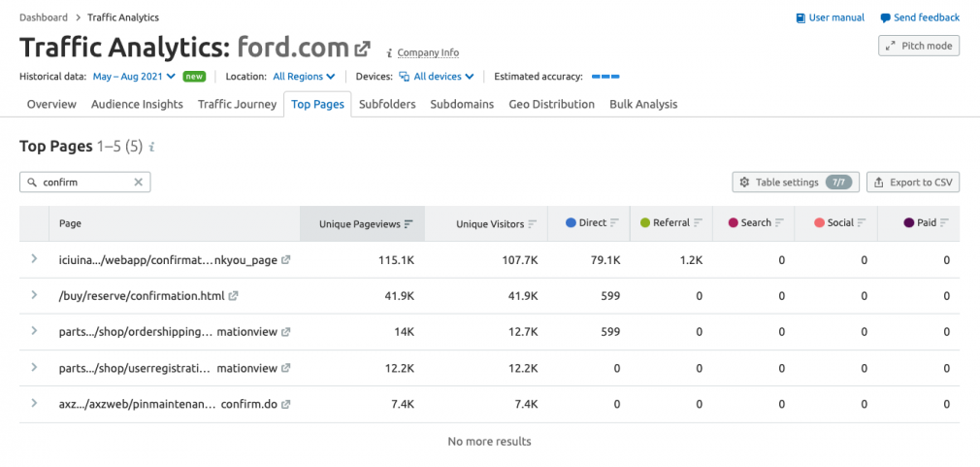Expand the userregistrati mationview row

(x=34, y=367)
